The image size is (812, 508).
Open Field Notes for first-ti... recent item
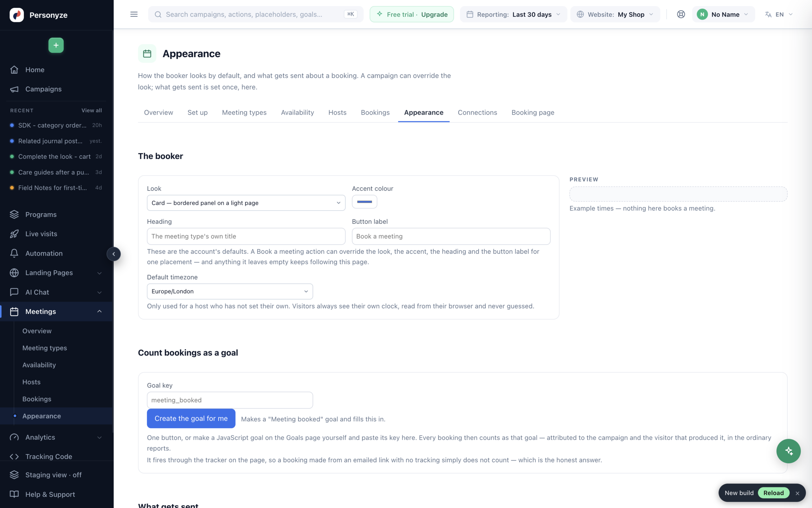[x=56, y=188]
